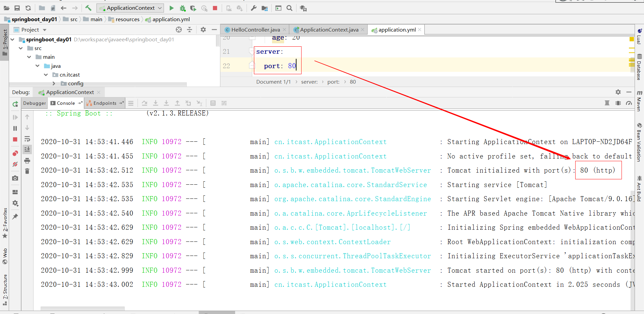644x314 pixels.
Task: Open the Ant Build tool window
Action: coord(639,188)
